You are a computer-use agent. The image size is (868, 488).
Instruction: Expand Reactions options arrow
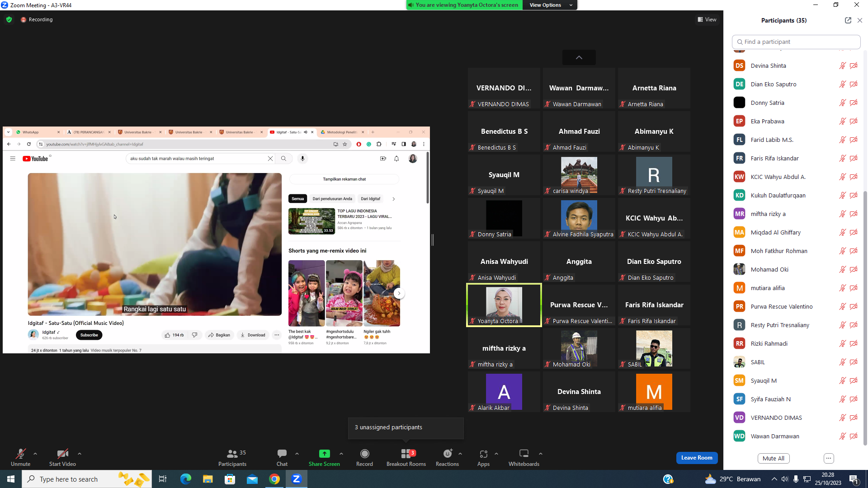pyautogui.click(x=460, y=454)
